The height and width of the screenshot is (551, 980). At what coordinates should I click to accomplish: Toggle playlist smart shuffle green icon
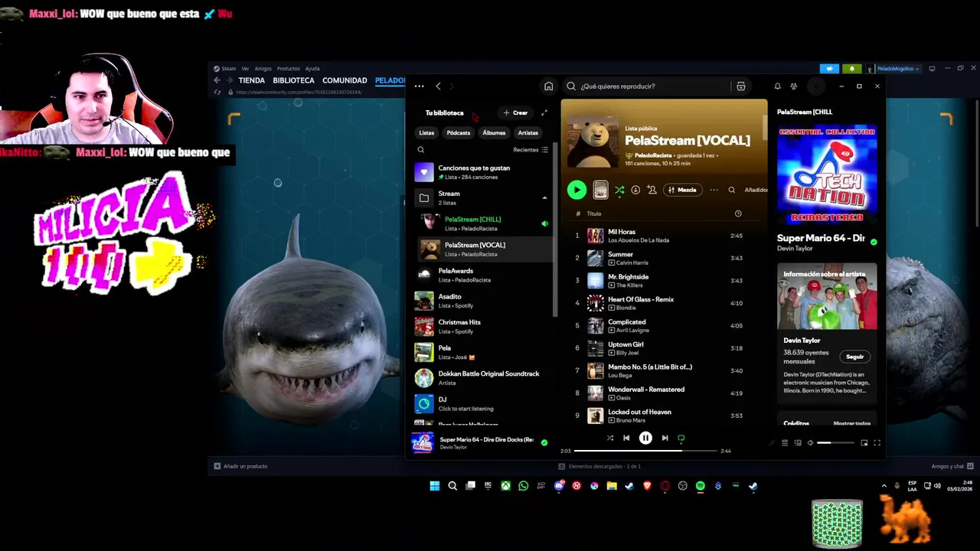point(619,190)
